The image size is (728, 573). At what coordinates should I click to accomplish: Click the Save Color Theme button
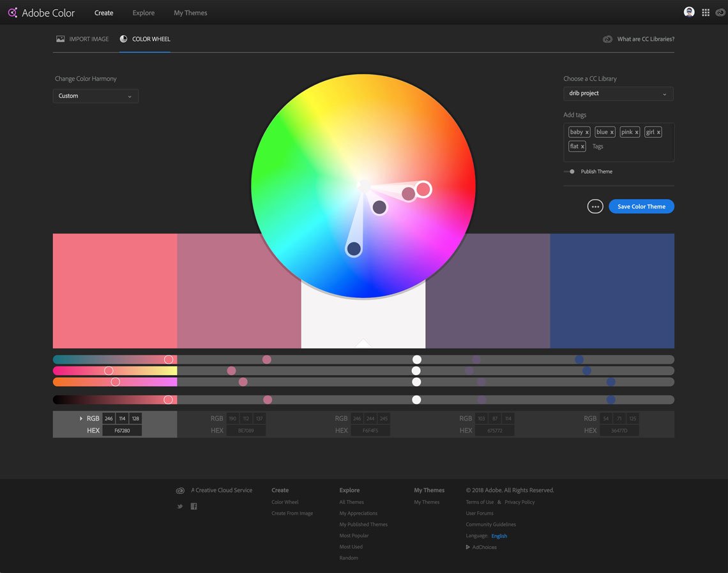tap(641, 207)
